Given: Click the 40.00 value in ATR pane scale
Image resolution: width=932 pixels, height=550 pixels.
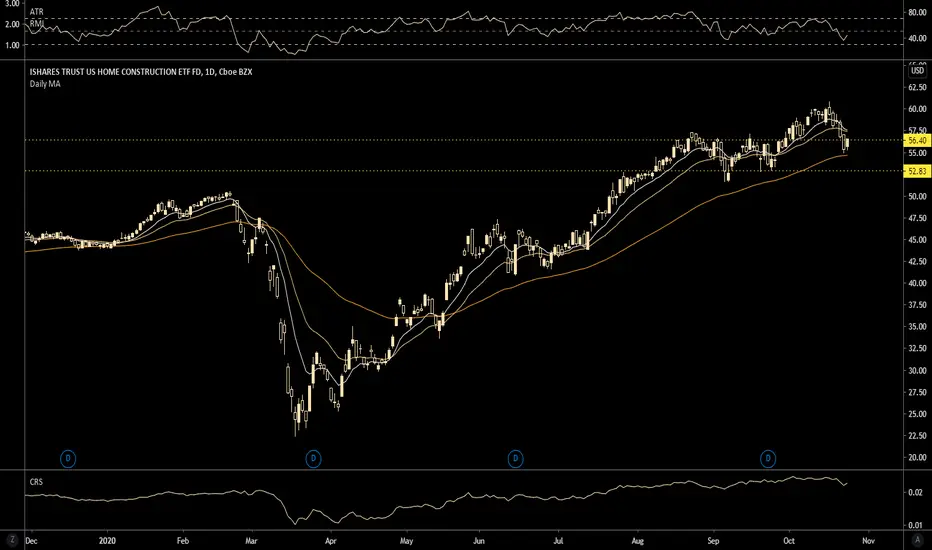Looking at the screenshot, I should (x=917, y=39).
